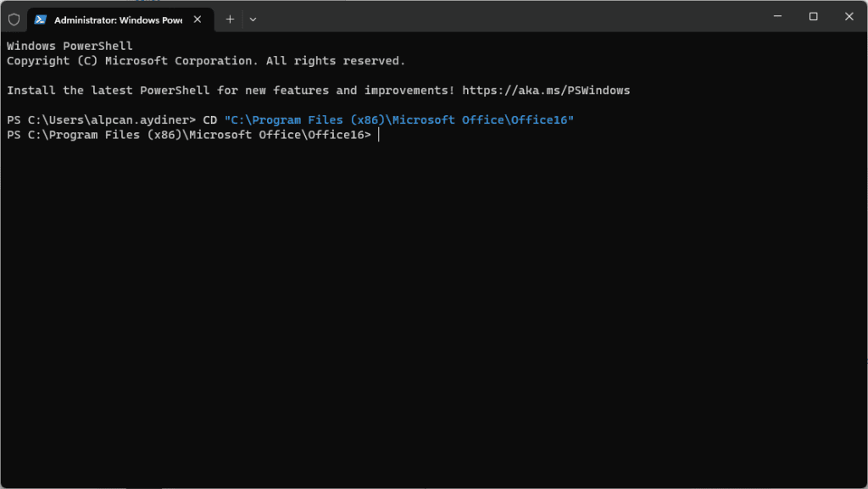Open a new tab with the plus icon

(229, 19)
